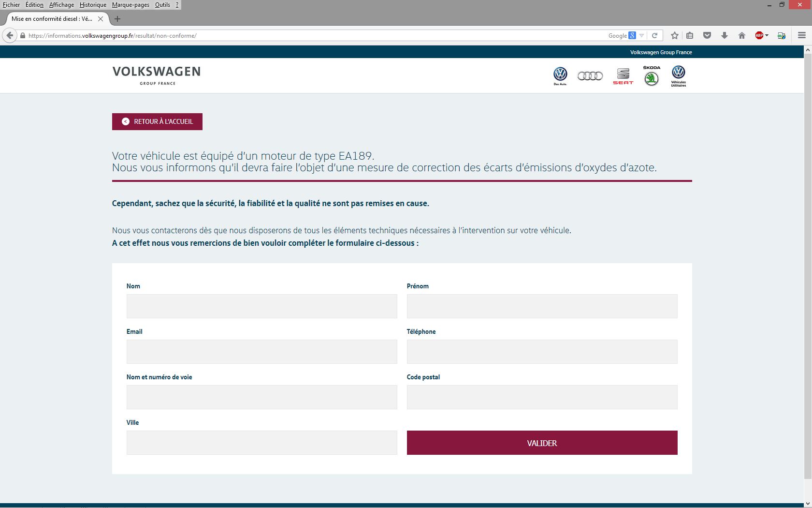
Task: Click the Škoda brand logo
Action: pyautogui.click(x=652, y=76)
